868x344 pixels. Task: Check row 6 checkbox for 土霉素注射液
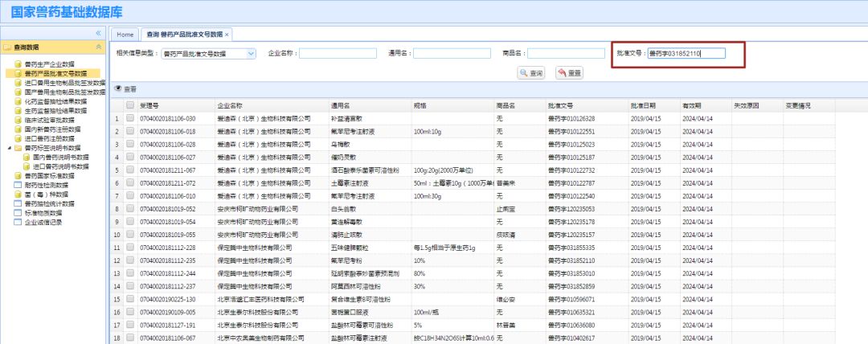tap(130, 182)
